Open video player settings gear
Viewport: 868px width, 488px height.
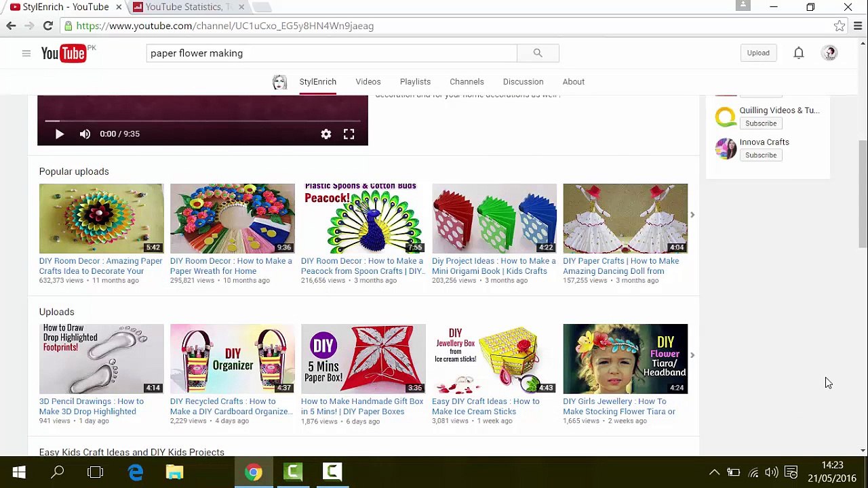[x=326, y=134]
